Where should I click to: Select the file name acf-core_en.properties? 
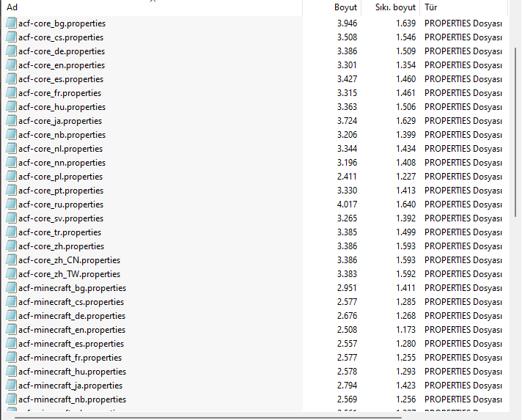coord(62,65)
